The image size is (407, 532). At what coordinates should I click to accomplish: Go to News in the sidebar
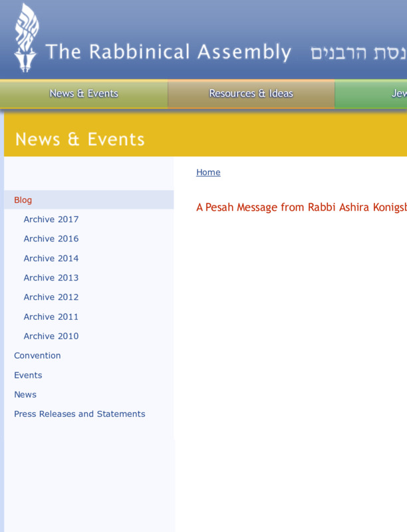coord(25,394)
